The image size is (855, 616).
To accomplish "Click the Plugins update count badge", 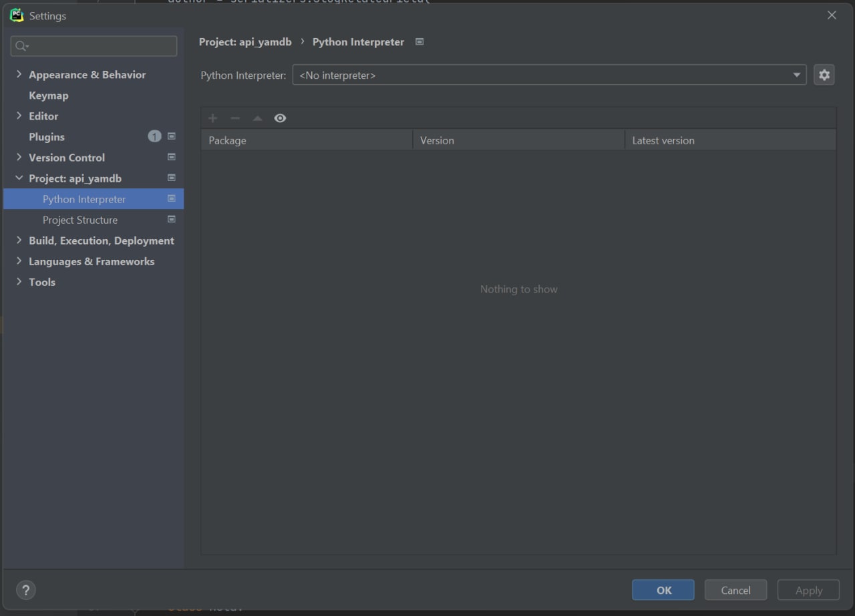I will tap(154, 136).
